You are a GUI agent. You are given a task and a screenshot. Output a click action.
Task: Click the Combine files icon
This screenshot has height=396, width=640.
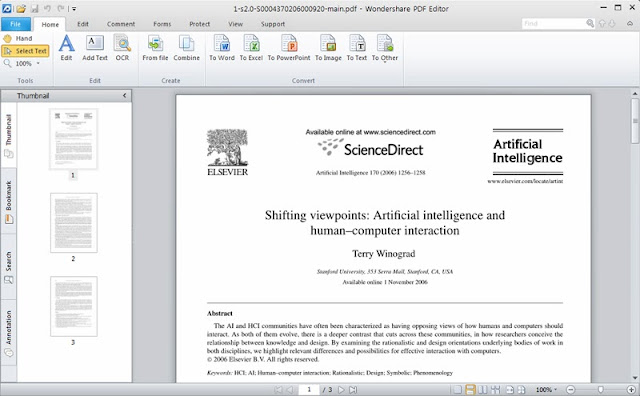(187, 48)
